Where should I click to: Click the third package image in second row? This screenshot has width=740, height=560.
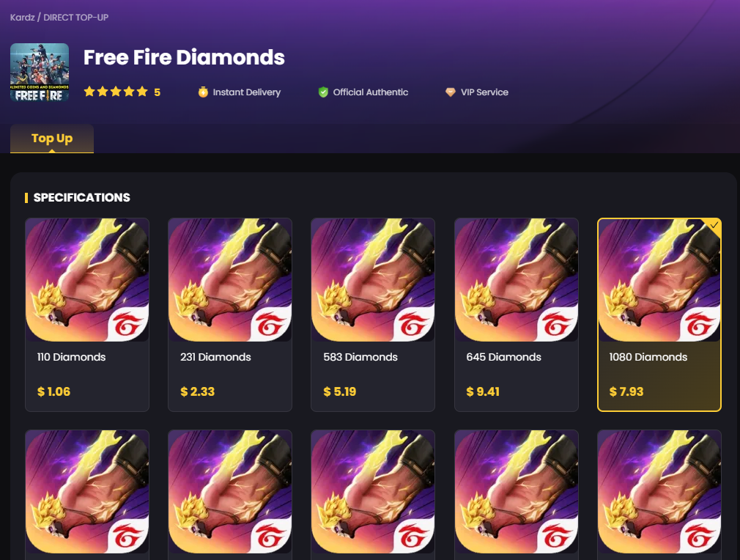coord(373,492)
